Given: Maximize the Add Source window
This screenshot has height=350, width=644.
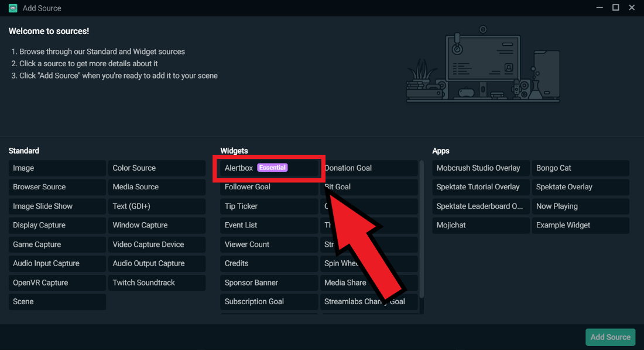Looking at the screenshot, I should 616,8.
